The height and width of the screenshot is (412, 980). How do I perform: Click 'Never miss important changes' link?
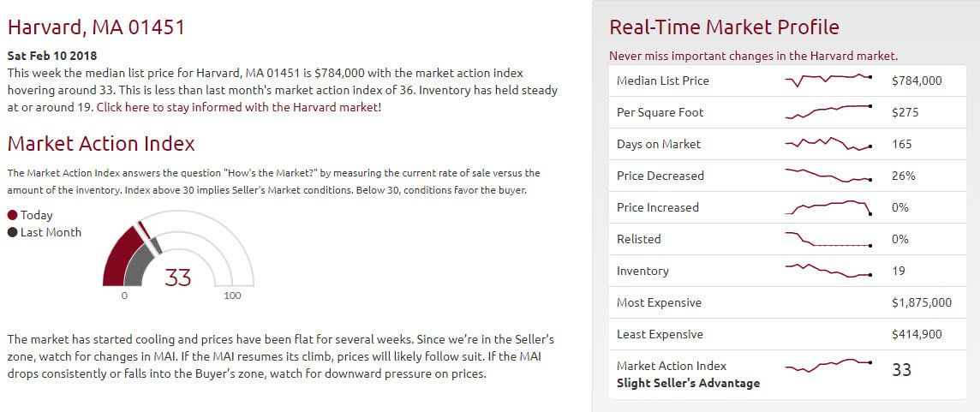753,56
